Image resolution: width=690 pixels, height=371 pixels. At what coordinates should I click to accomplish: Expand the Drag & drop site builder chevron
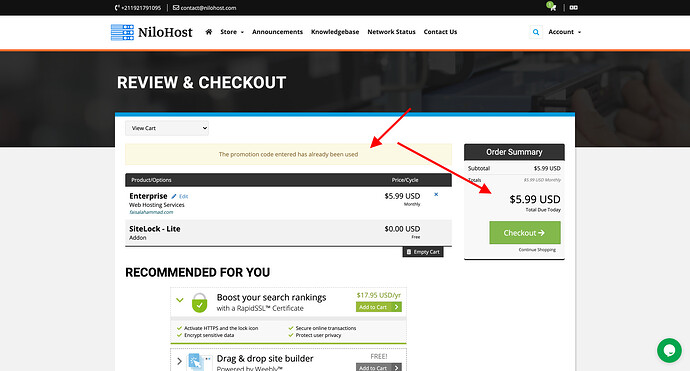[179, 361]
